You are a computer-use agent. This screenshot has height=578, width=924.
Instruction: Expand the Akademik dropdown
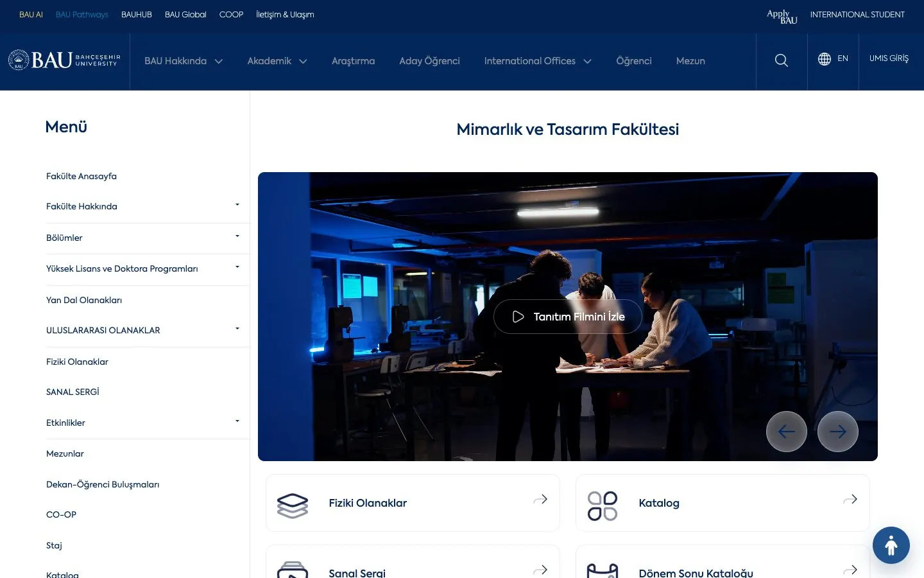coord(303,62)
